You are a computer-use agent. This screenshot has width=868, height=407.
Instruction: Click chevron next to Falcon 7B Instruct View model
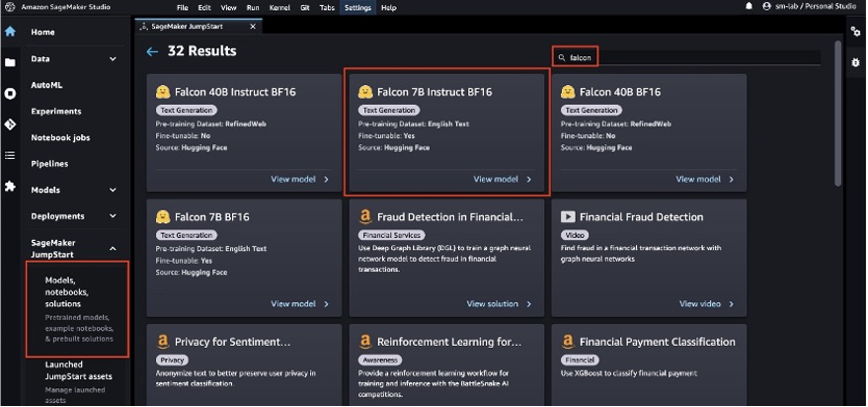[x=528, y=180]
